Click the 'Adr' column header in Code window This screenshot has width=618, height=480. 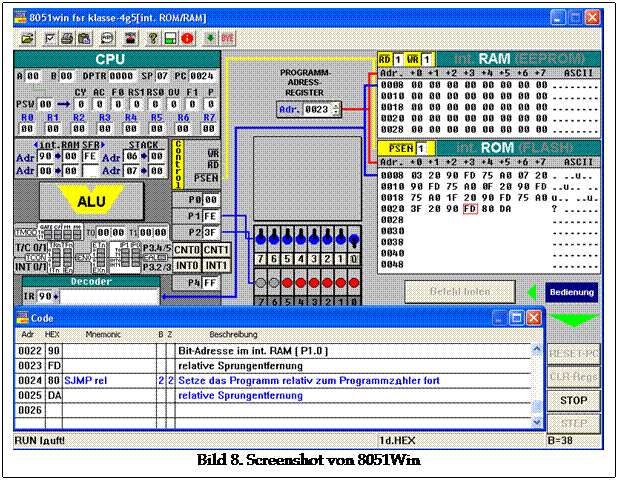click(27, 335)
